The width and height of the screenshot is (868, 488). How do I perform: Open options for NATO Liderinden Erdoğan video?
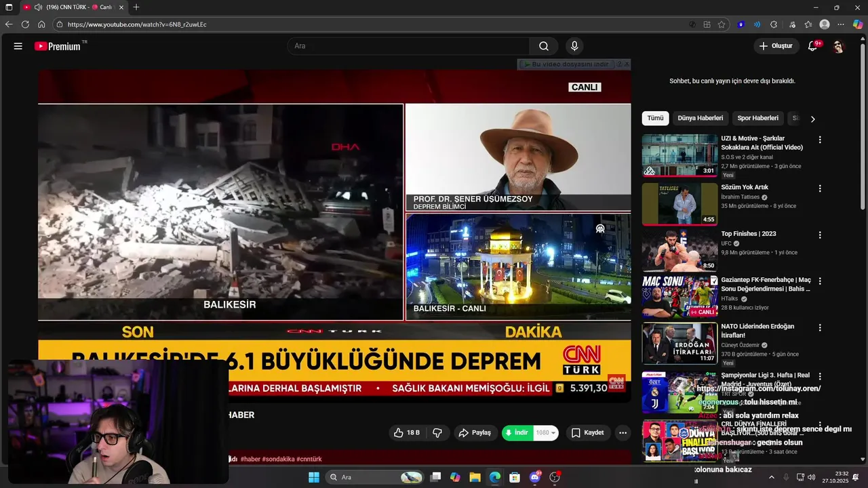[x=820, y=327]
